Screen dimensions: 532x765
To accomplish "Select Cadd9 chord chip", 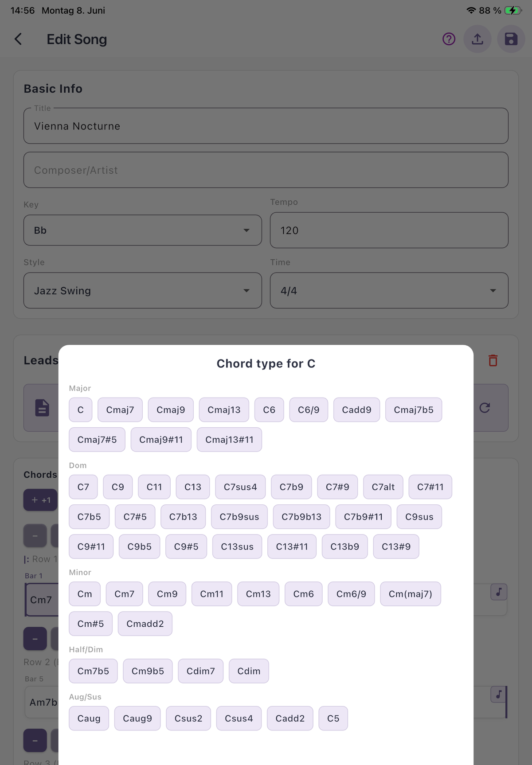I will pyautogui.click(x=356, y=410).
